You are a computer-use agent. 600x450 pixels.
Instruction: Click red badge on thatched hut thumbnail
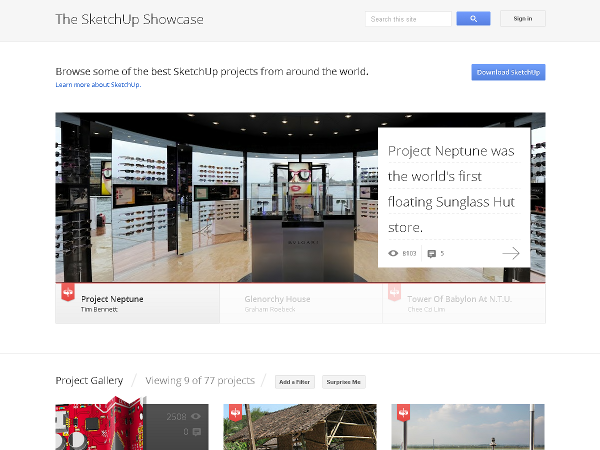(235, 413)
